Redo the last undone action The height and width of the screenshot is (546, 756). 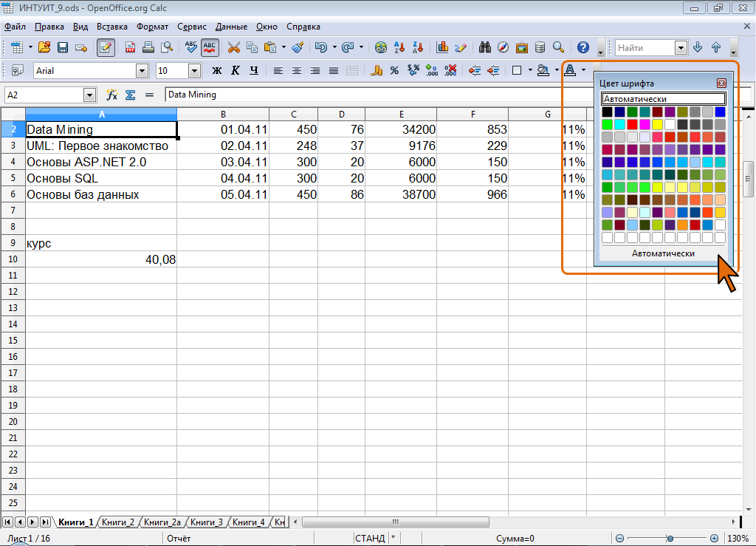click(348, 47)
